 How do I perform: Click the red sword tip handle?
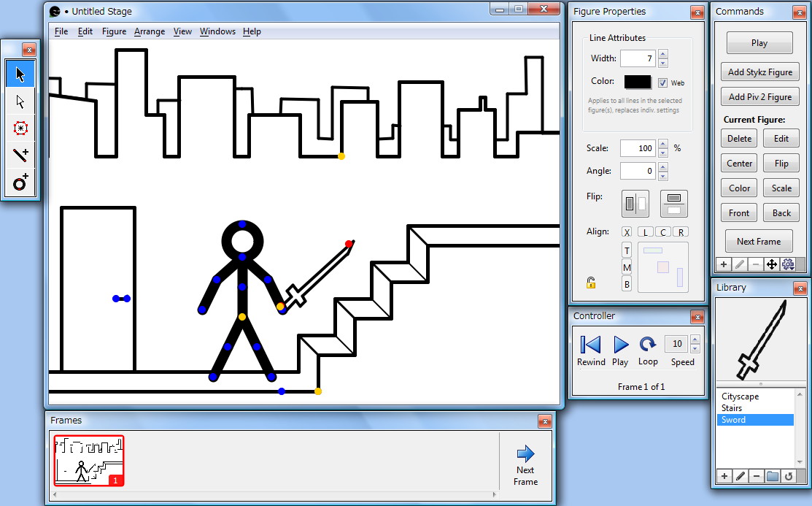(x=349, y=244)
